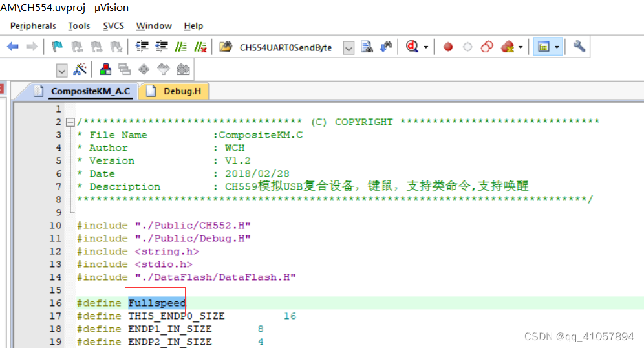The image size is (644, 348).
Task: Click the (C) COPYRIGHT comment text
Action: [352, 122]
